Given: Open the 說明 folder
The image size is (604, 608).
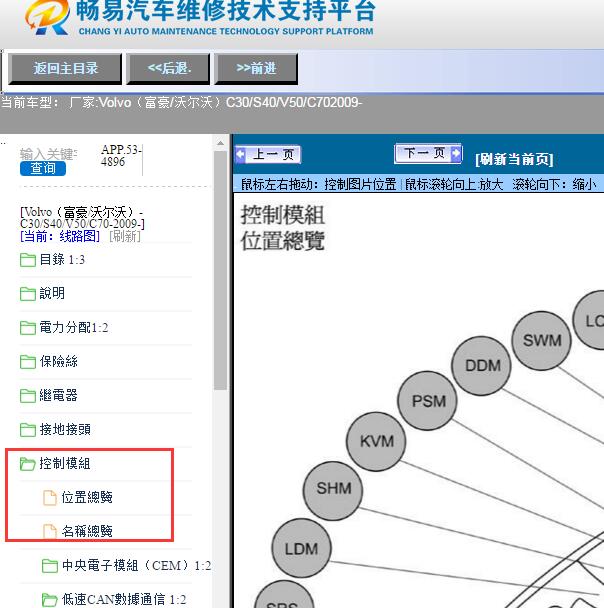Looking at the screenshot, I should (52, 294).
